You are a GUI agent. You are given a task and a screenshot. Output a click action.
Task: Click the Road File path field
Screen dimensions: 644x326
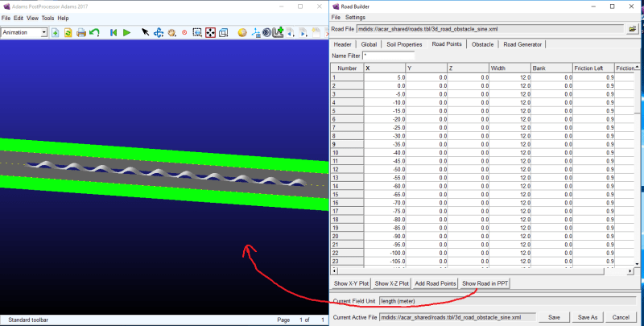[490, 29]
